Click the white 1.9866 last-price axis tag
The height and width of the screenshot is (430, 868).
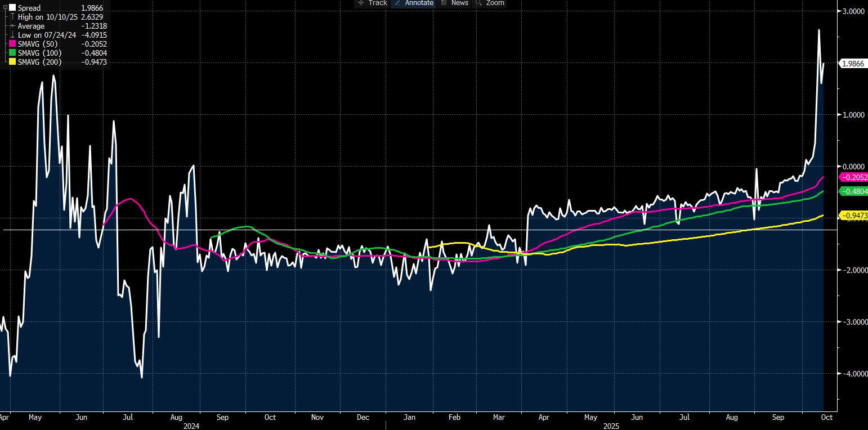(x=853, y=64)
